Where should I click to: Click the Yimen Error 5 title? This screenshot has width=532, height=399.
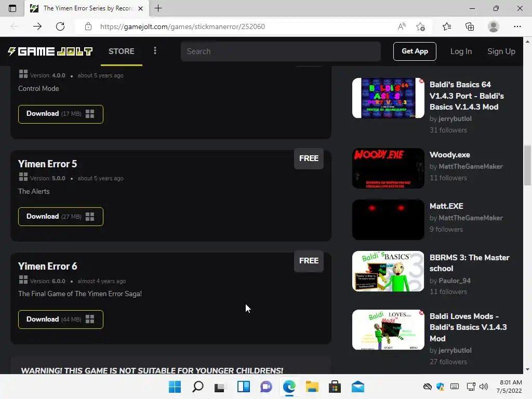[x=47, y=164]
